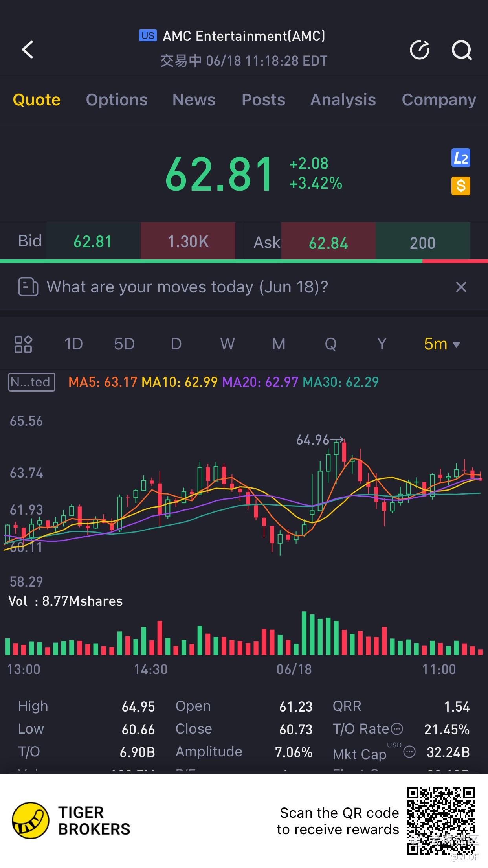Tap the US market badge
Viewport: 488px width, 868px height.
pos(148,36)
